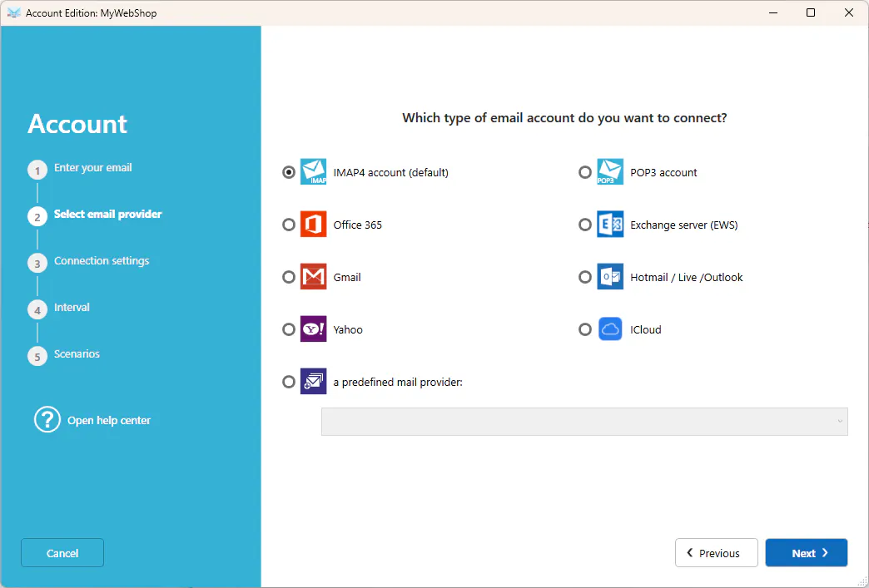Screen dimensions: 869x588
Task: Close the Account Edition window
Action: (848, 12)
